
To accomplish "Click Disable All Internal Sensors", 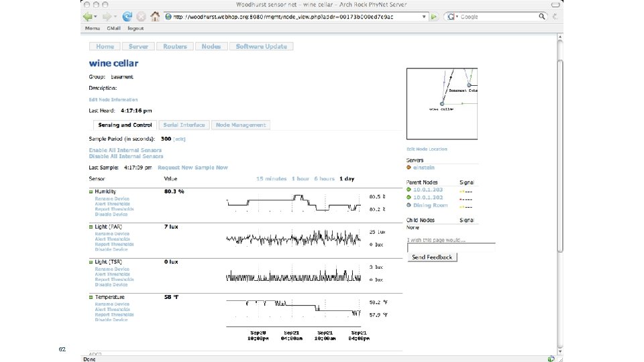I will click(126, 156).
